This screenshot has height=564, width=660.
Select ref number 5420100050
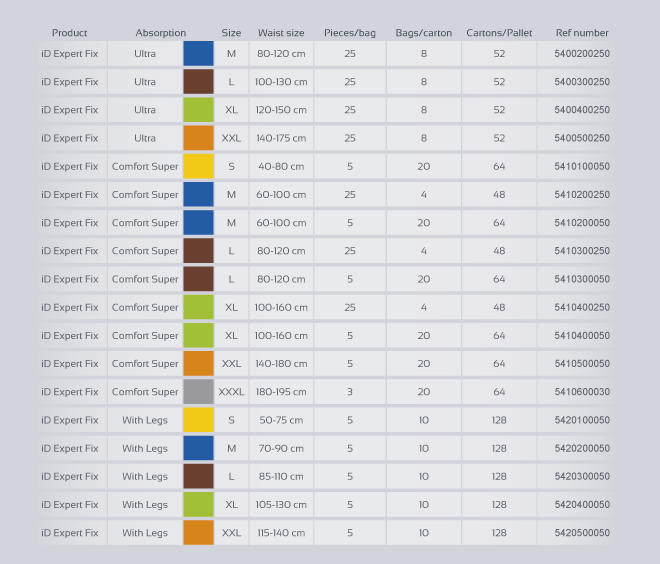(x=582, y=420)
